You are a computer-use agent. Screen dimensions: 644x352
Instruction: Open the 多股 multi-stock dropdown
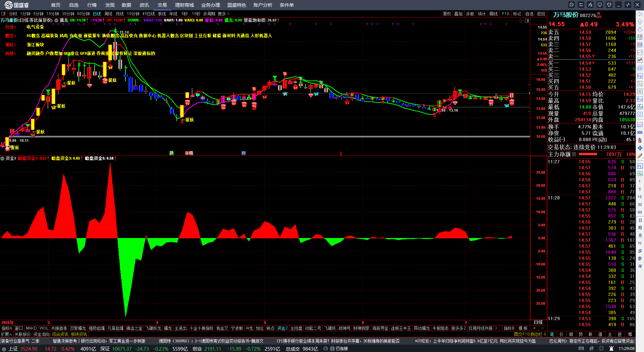point(470,14)
